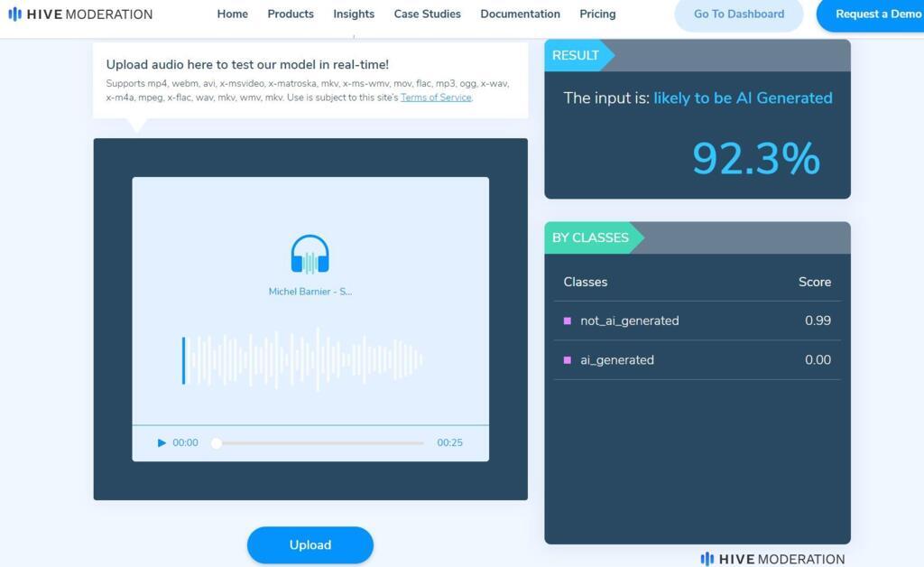The height and width of the screenshot is (567, 924).
Task: Click the 92.3% result score
Action: [755, 159]
